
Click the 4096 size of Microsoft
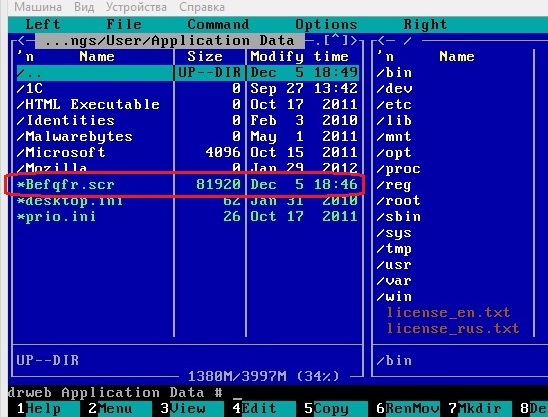223,152
